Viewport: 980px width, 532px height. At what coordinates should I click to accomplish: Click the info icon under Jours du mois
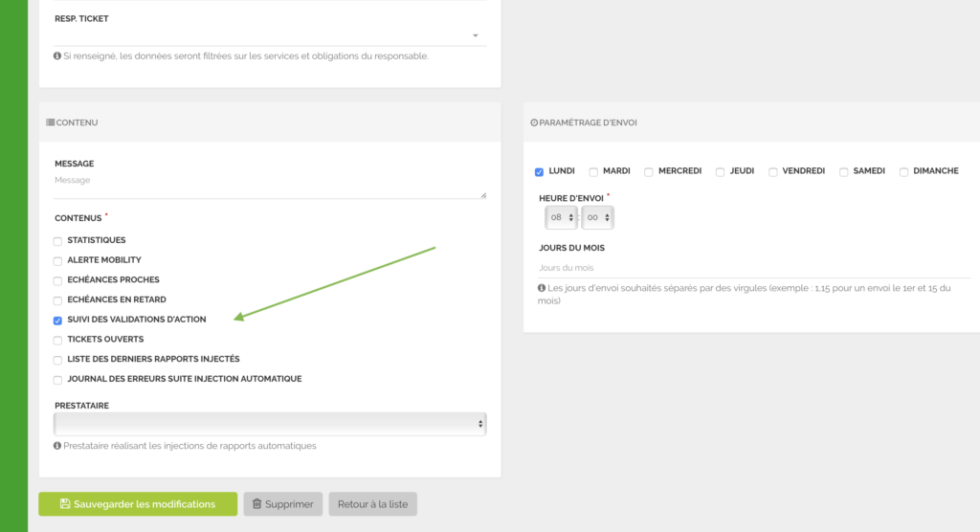(543, 288)
